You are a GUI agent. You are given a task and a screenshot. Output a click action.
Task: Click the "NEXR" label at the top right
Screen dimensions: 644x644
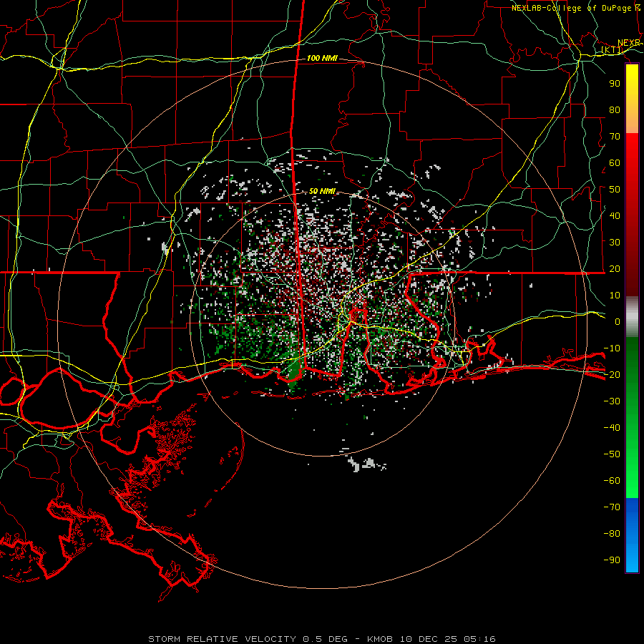[x=629, y=43]
